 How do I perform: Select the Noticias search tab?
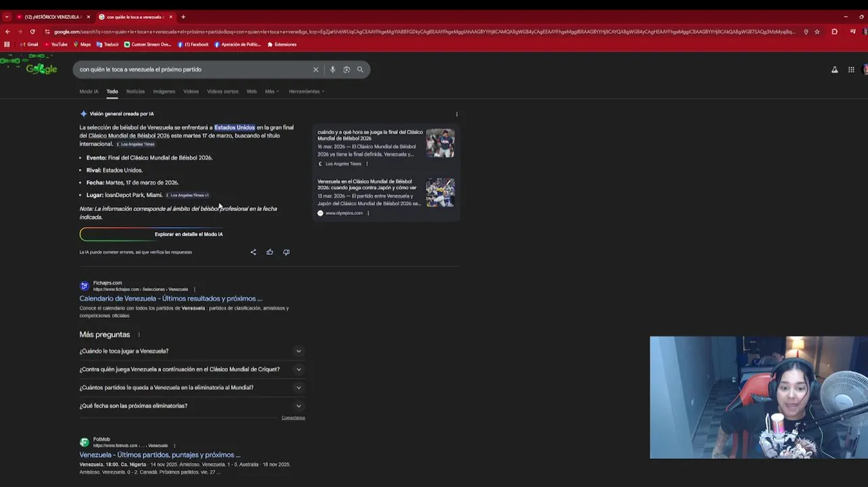tap(135, 91)
